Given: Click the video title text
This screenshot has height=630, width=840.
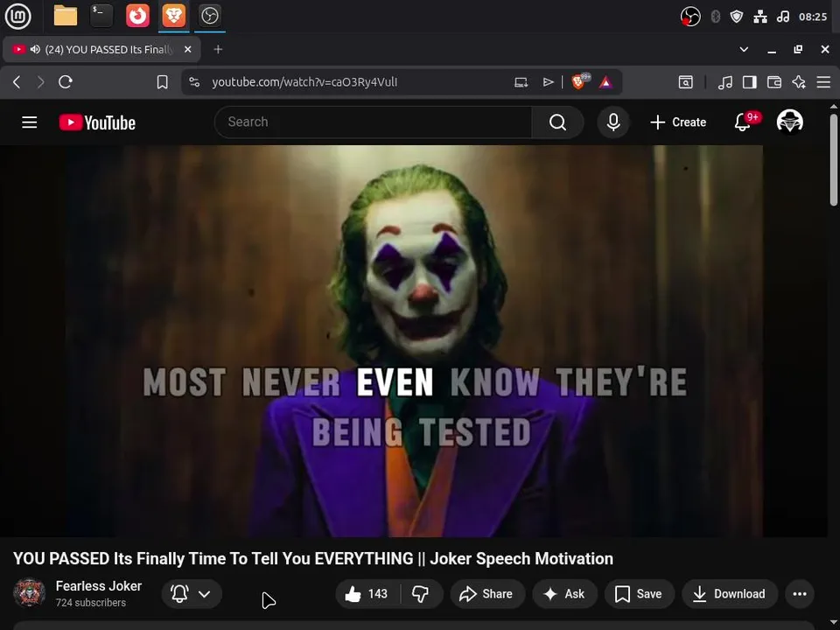Looking at the screenshot, I should click(313, 559).
